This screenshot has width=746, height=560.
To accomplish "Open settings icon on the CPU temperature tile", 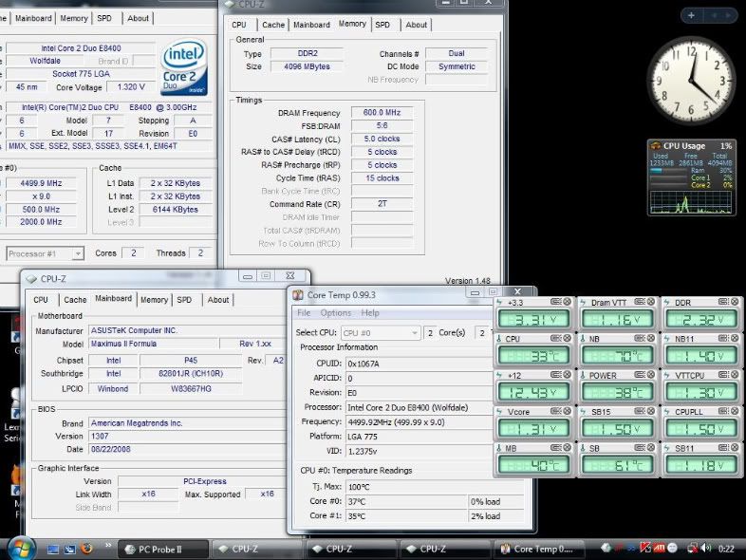I will click(556, 338).
